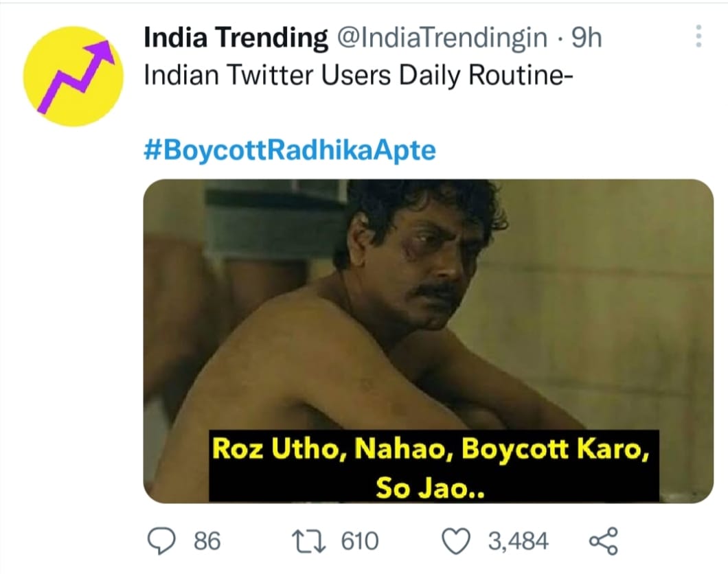Click the likes count 3,484

click(518, 542)
